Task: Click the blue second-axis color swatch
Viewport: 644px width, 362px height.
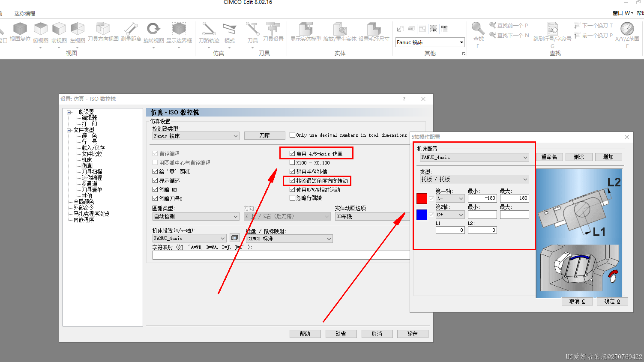Action: tap(422, 215)
